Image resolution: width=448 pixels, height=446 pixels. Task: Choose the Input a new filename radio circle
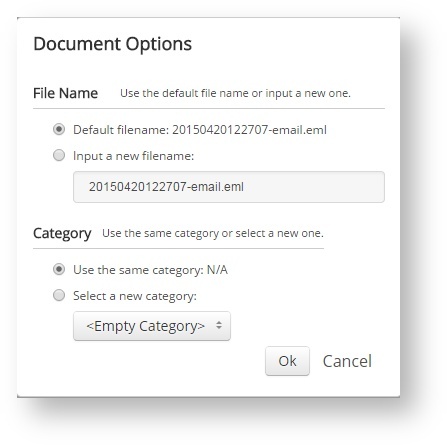pyautogui.click(x=59, y=155)
